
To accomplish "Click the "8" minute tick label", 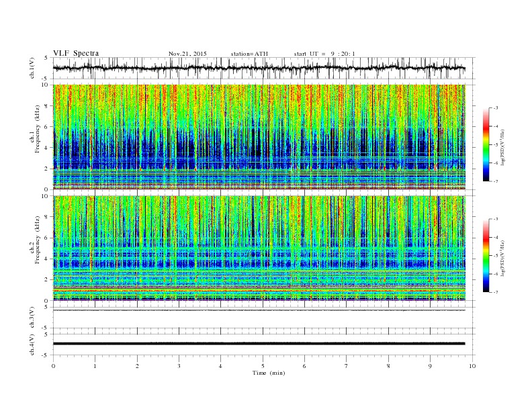I will click(388, 366).
